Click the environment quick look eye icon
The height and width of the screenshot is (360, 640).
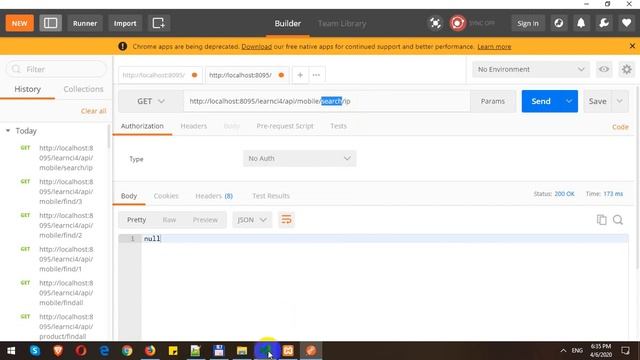[x=604, y=69]
